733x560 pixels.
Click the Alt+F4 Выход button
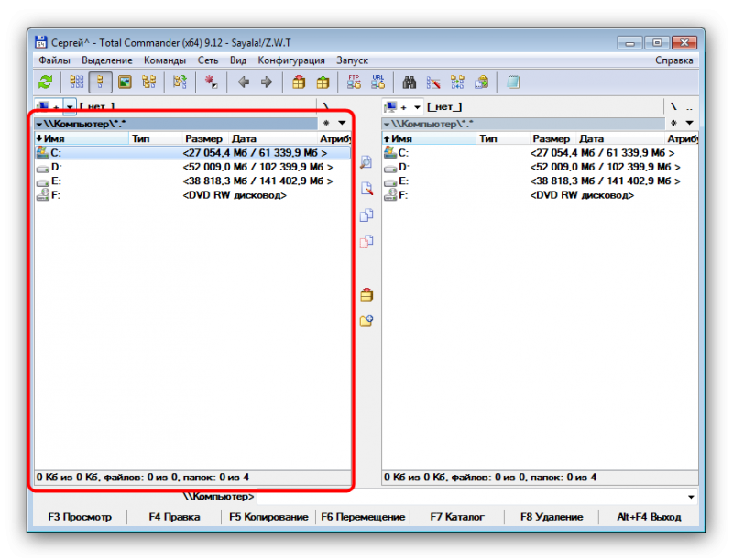(649, 517)
